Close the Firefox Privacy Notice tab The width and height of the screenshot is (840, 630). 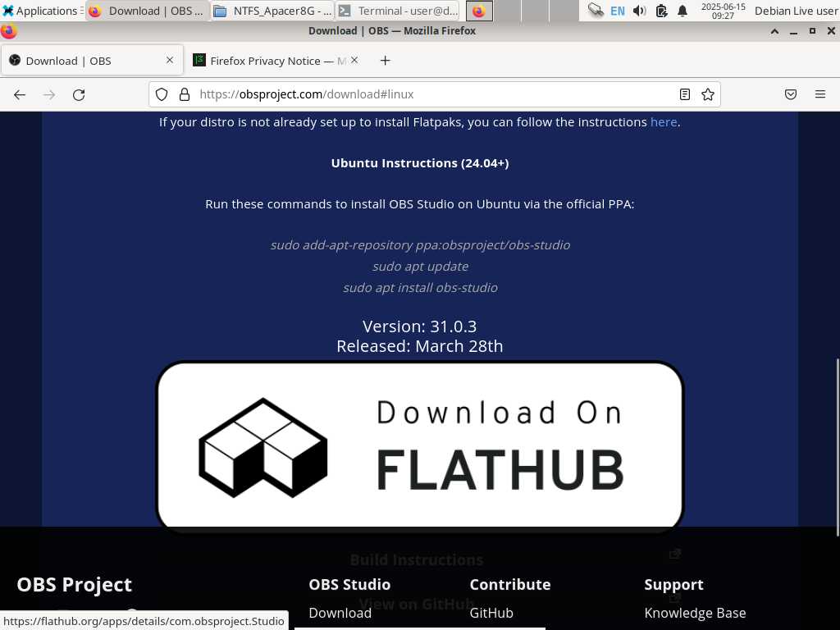tap(354, 60)
